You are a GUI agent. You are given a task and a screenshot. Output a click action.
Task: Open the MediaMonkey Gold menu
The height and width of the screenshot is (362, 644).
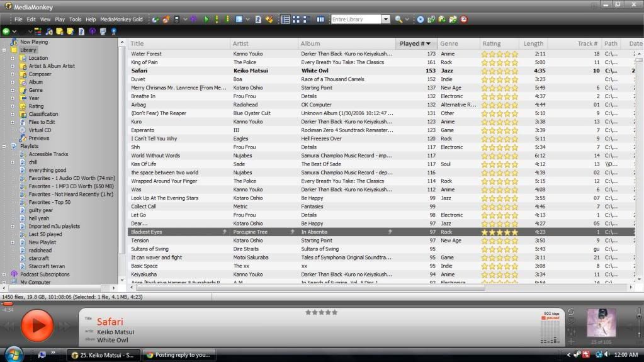(x=121, y=20)
